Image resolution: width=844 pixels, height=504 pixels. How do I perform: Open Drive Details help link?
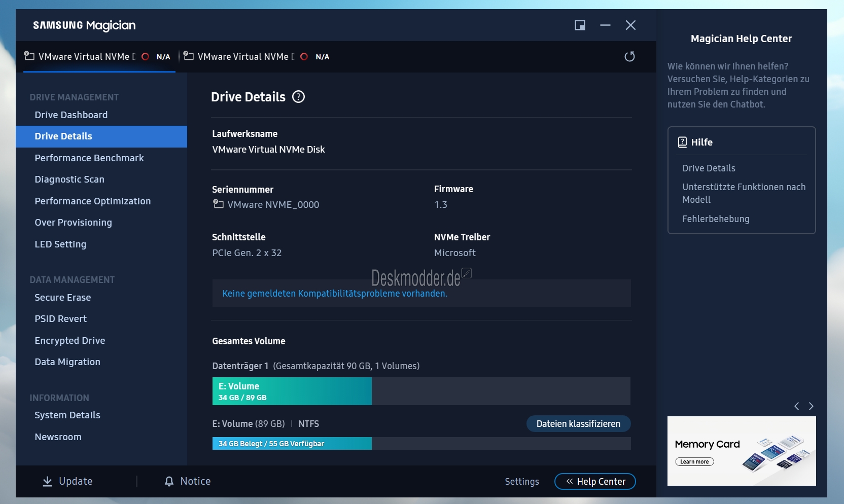(709, 168)
